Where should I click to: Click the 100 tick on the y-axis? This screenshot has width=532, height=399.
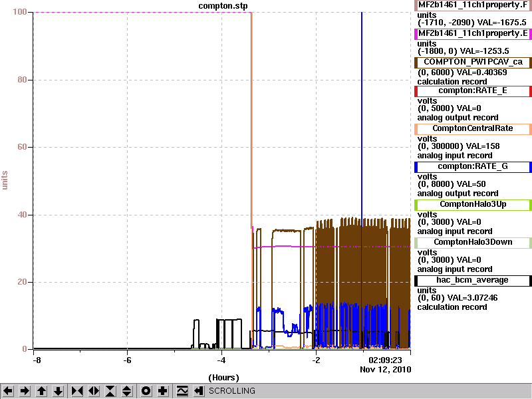19,12
